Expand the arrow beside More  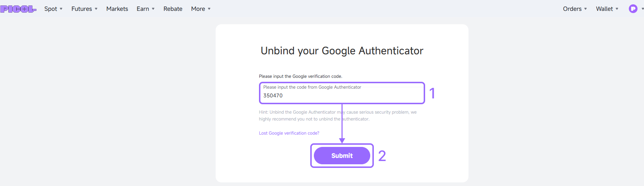pos(209,9)
